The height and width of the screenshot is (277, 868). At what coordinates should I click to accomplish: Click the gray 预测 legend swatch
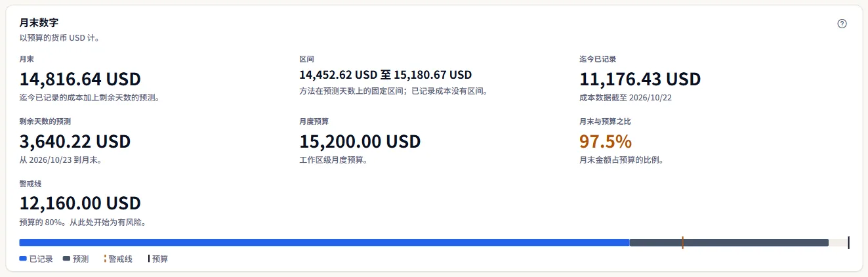(x=66, y=259)
